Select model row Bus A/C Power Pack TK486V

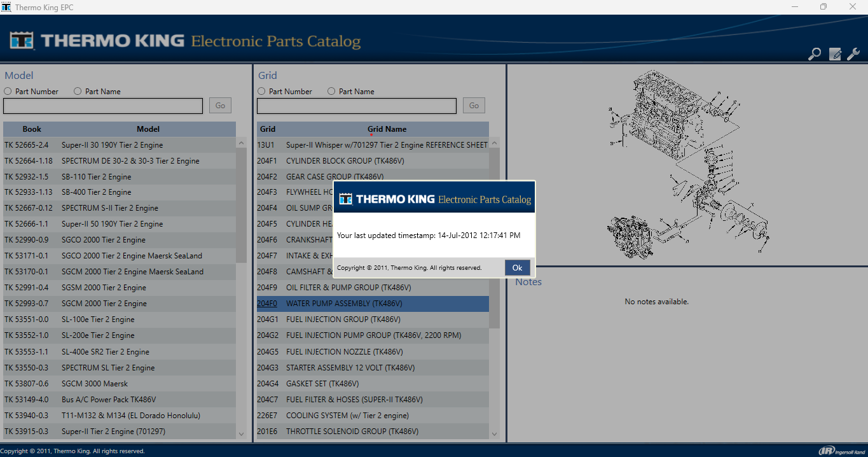point(120,400)
